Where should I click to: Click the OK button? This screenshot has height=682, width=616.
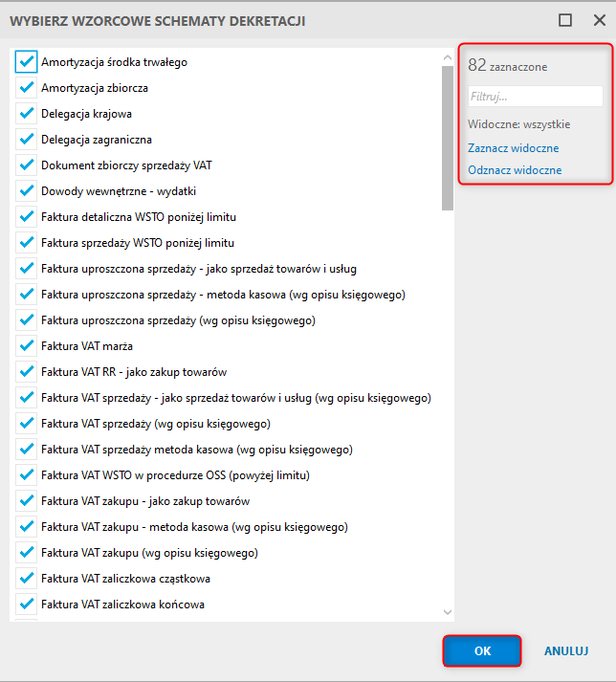pos(482,650)
